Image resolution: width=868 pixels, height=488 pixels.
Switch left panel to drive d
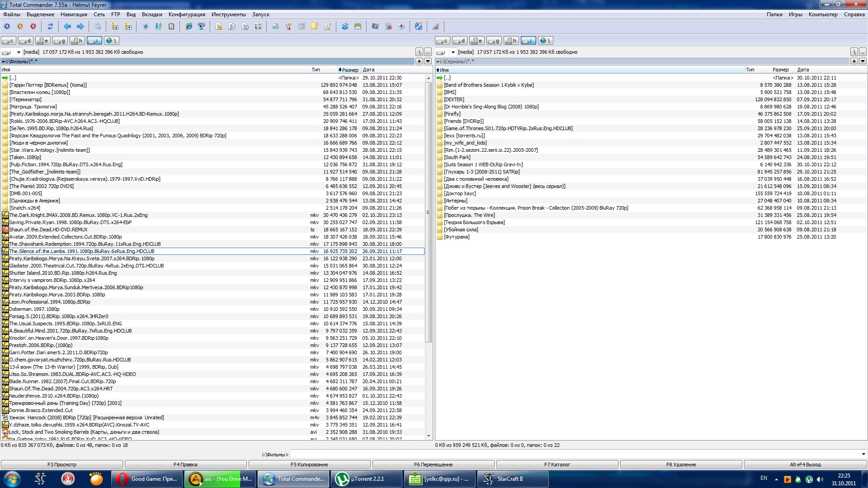point(26,41)
